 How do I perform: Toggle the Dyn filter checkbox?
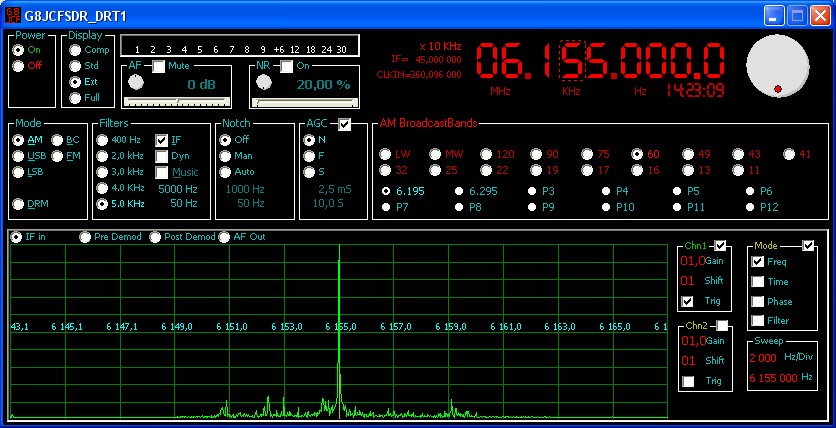pyautogui.click(x=162, y=157)
